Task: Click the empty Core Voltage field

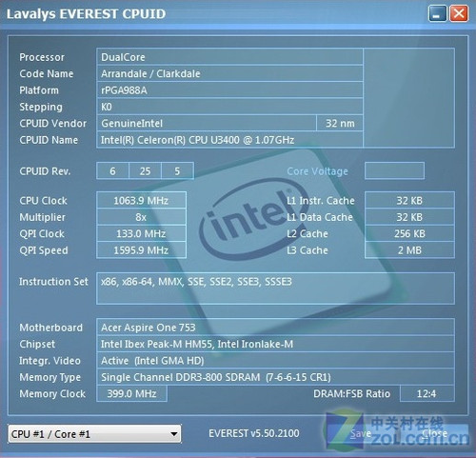Action: 394,170
